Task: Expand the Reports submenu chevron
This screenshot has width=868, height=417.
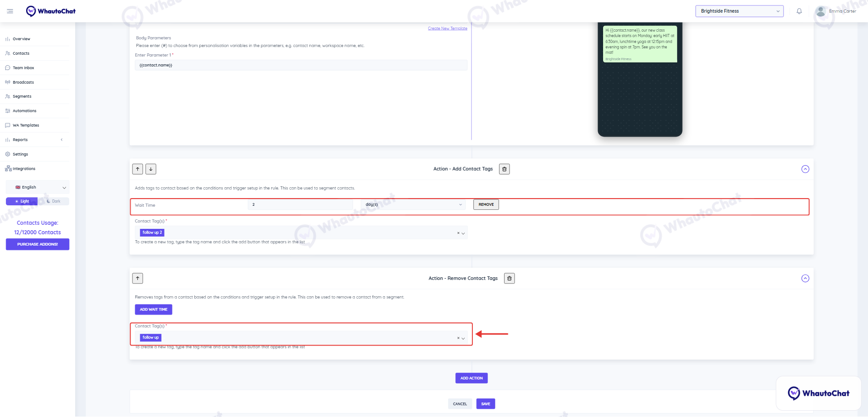Action: click(x=61, y=140)
